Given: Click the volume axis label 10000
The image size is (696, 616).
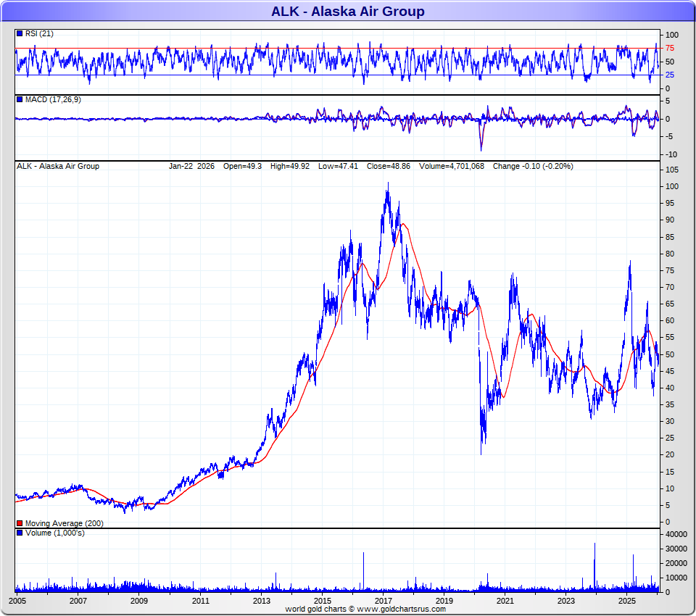Looking at the screenshot, I should point(676,578).
